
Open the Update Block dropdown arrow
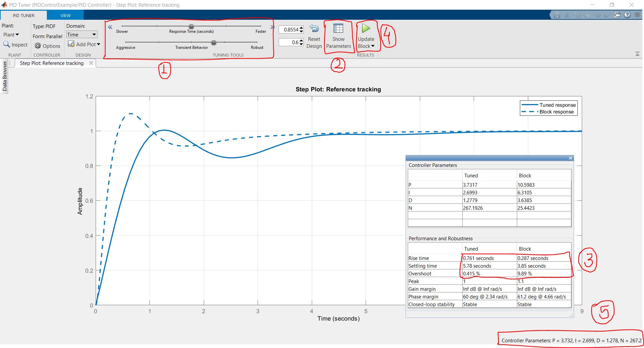373,46
